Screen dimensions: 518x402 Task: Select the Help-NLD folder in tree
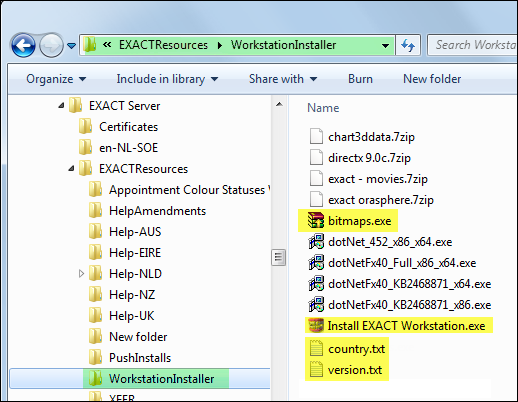[x=135, y=274]
